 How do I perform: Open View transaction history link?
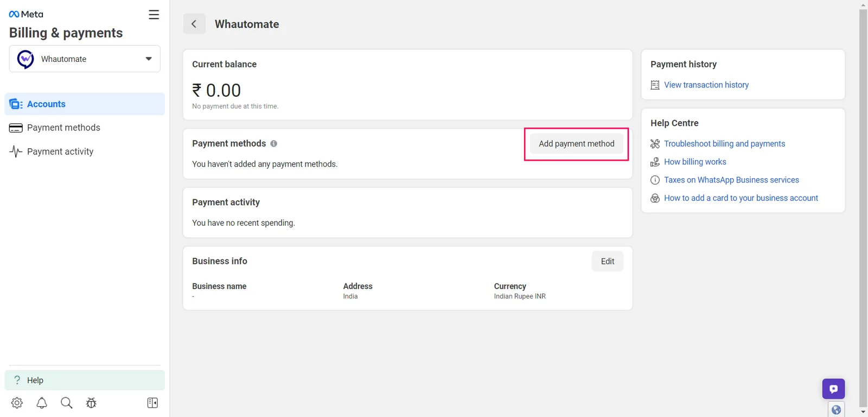point(706,85)
